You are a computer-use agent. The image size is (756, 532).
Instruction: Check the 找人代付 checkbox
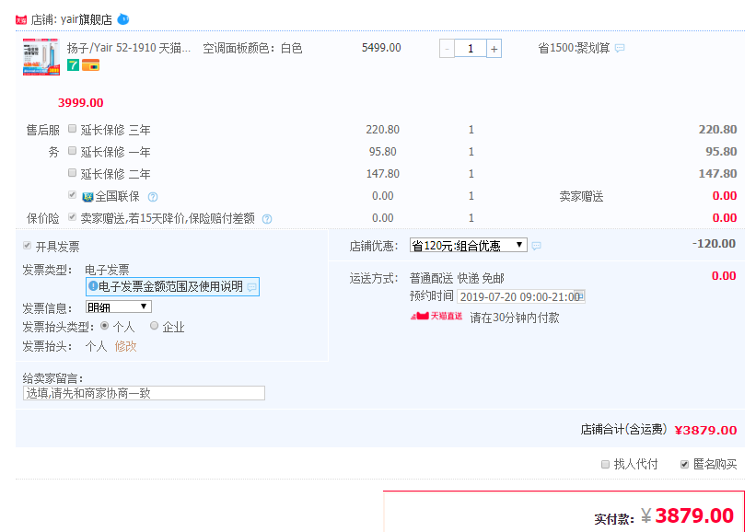click(605, 464)
